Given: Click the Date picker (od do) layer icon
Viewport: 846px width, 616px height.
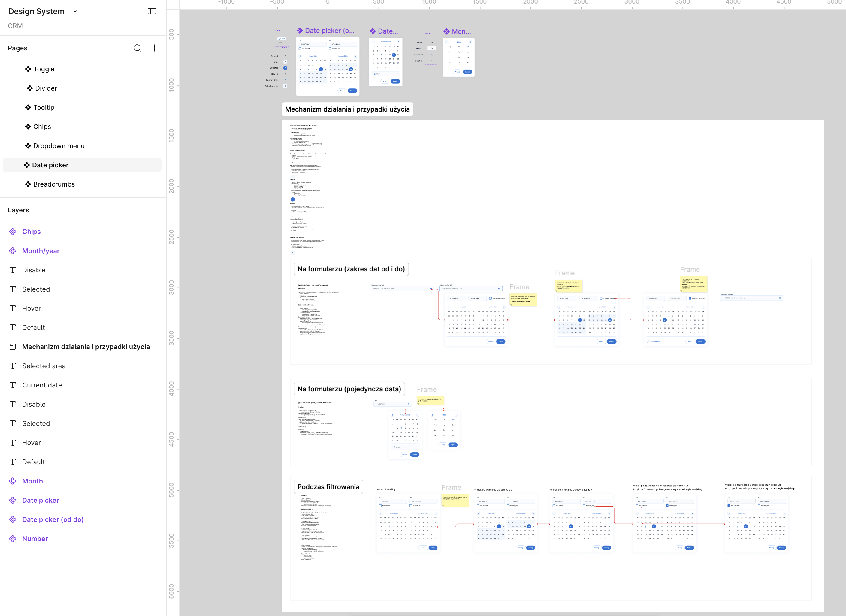Looking at the screenshot, I should pyautogui.click(x=13, y=519).
